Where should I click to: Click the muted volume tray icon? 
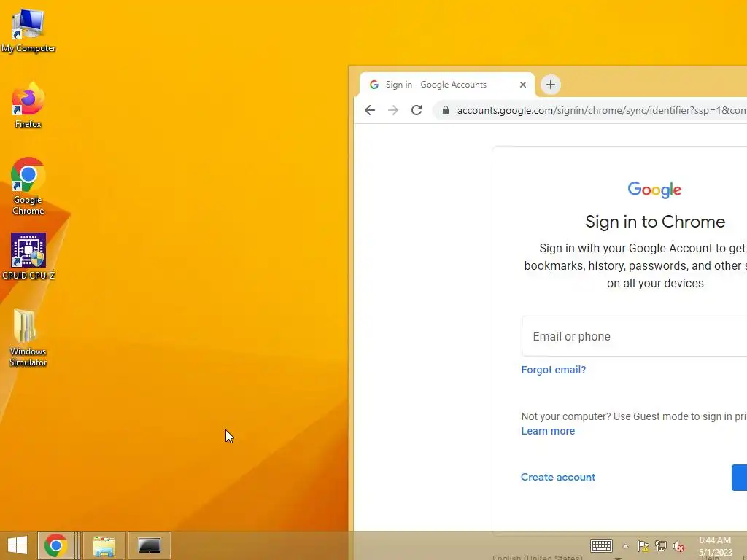click(678, 546)
